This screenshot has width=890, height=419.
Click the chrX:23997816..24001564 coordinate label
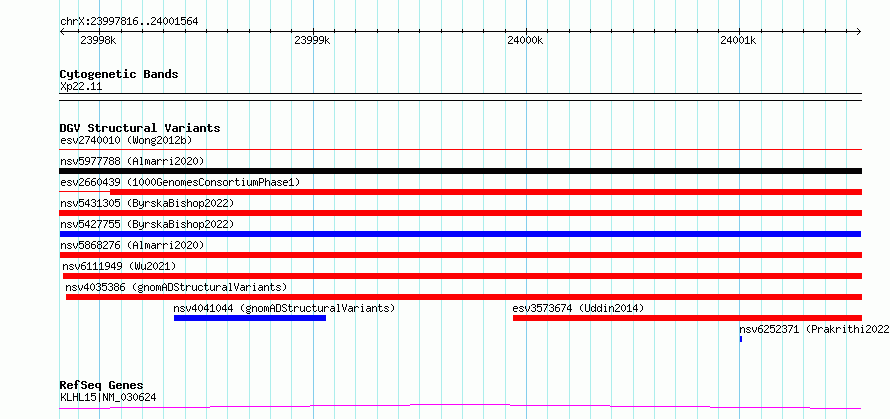(129, 22)
